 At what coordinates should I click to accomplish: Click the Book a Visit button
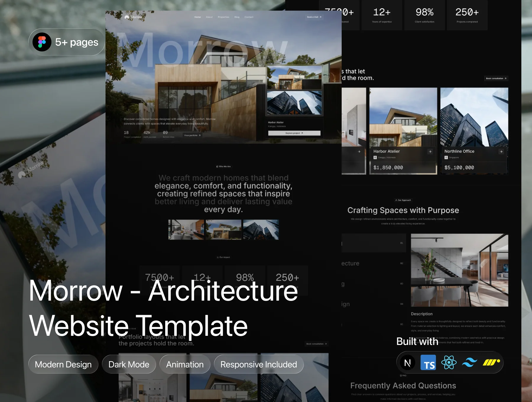click(x=314, y=17)
